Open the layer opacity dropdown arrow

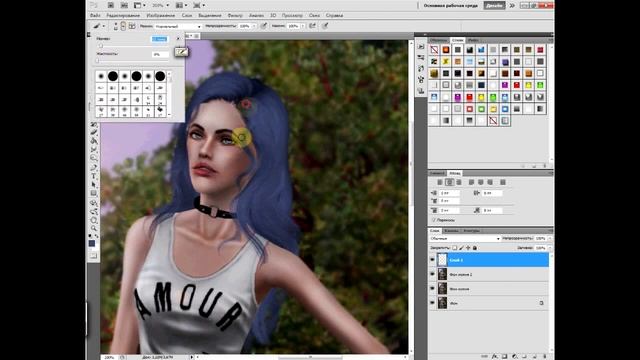coord(549,238)
